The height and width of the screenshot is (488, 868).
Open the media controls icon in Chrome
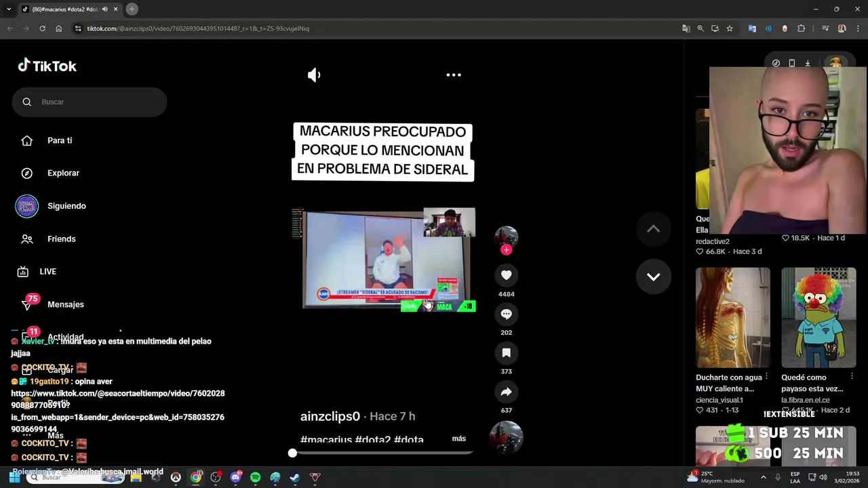pos(825,28)
